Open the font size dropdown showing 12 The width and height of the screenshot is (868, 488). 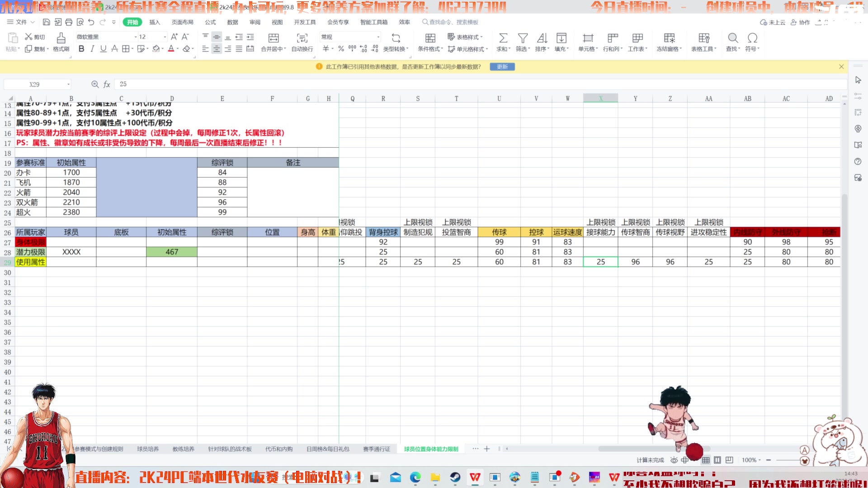165,37
